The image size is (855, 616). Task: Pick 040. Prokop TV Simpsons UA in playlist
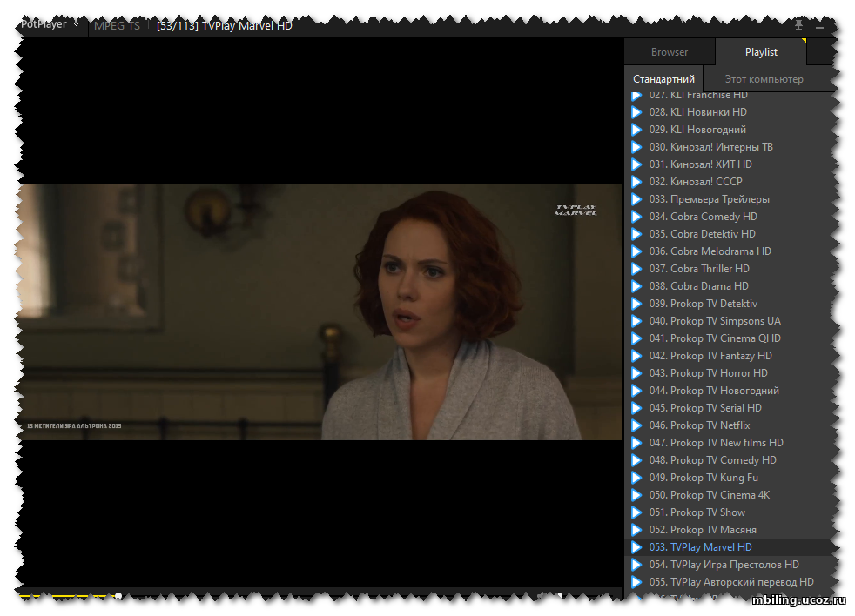tap(729, 321)
